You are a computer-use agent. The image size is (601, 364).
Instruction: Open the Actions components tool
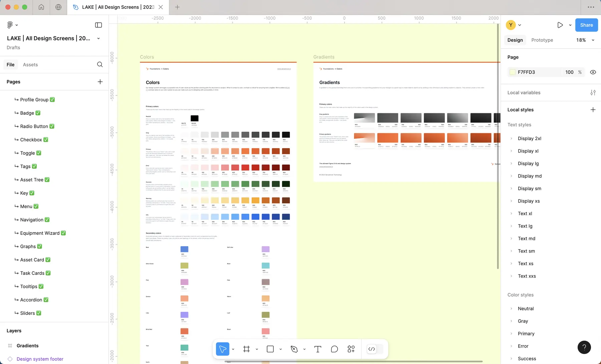click(351, 349)
